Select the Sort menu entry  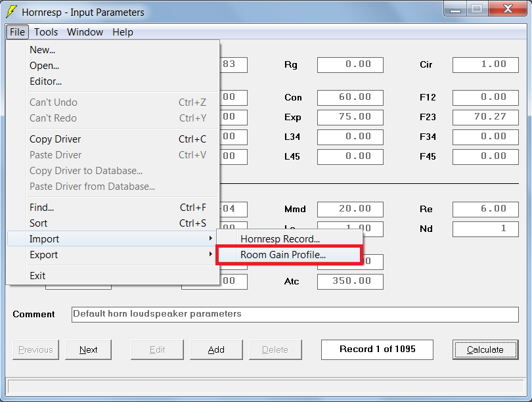point(113,223)
